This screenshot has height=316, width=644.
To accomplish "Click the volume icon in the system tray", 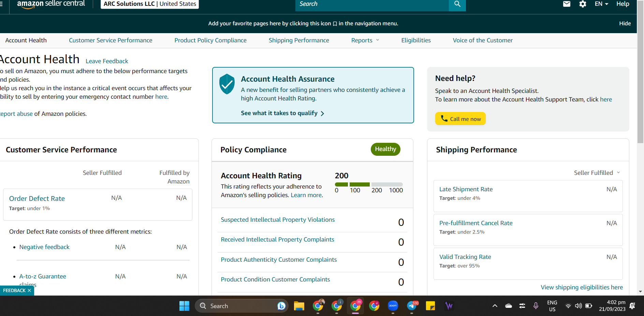I will (578, 306).
